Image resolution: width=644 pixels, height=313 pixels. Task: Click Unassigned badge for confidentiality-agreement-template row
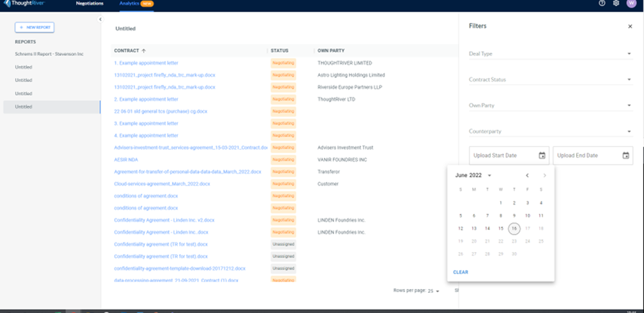pyautogui.click(x=283, y=268)
